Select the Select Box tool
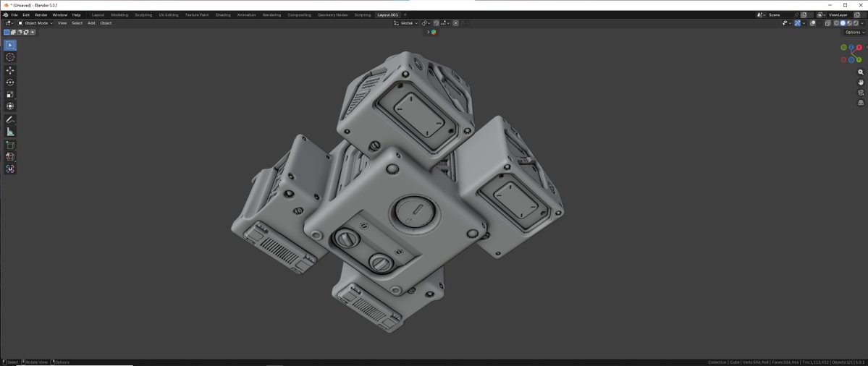 click(10, 45)
